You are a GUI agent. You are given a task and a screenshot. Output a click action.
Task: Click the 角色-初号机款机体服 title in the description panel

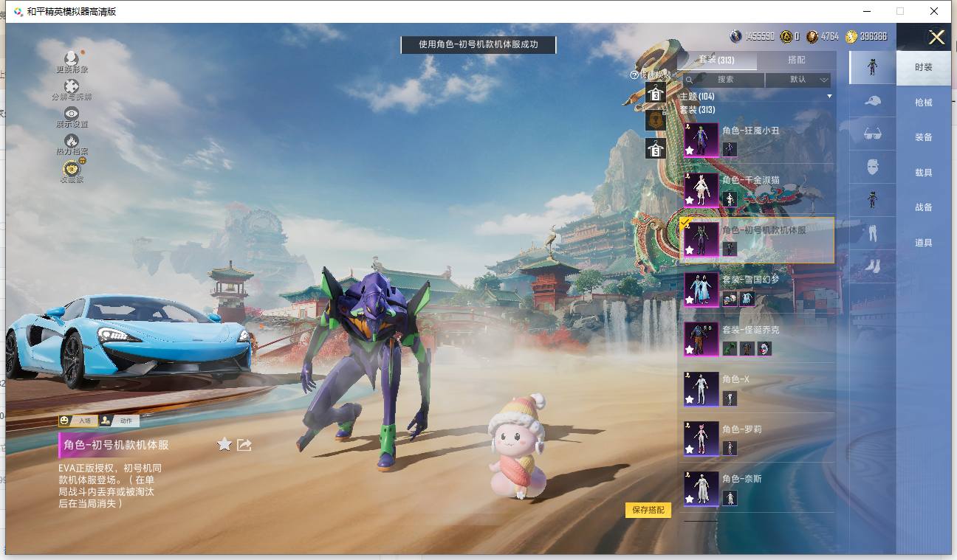coord(116,445)
